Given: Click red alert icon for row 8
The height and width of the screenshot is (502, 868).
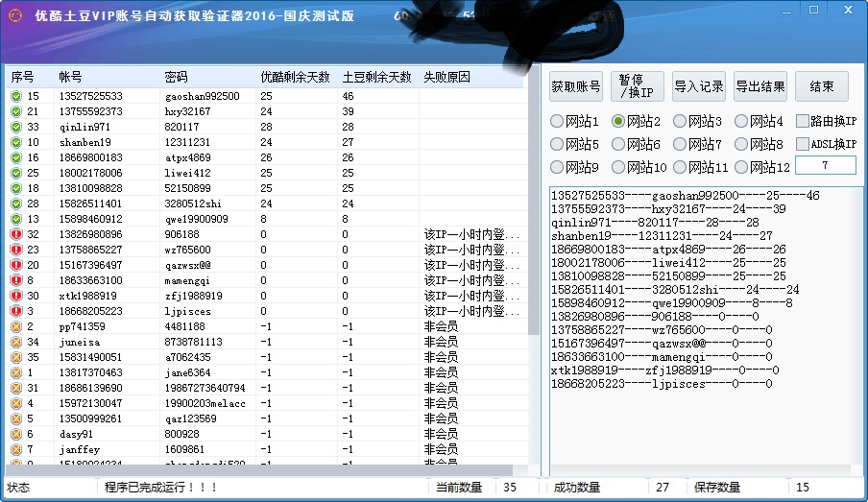Looking at the screenshot, I should click(x=16, y=280).
